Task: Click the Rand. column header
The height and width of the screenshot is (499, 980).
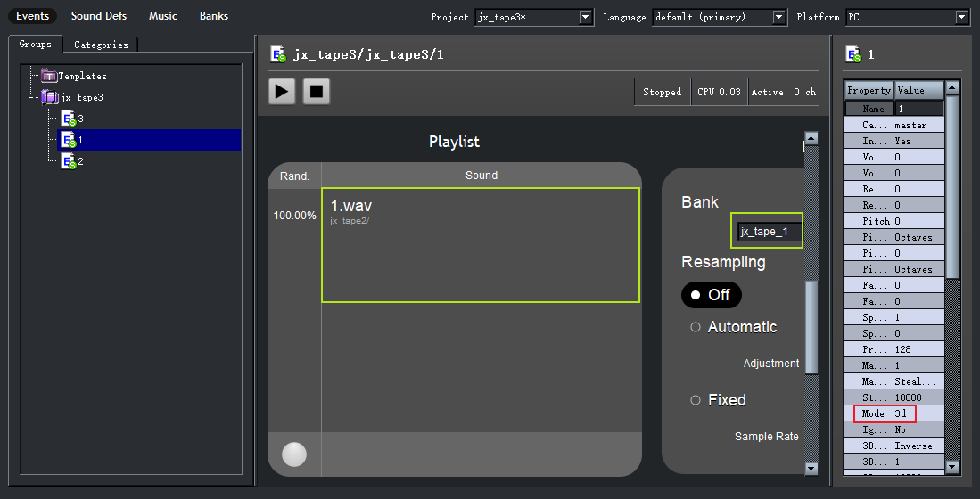Action: (294, 176)
